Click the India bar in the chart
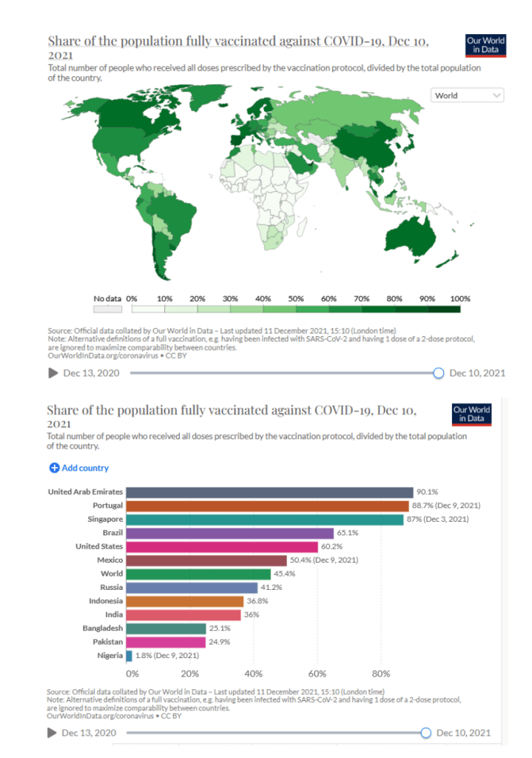 click(183, 614)
